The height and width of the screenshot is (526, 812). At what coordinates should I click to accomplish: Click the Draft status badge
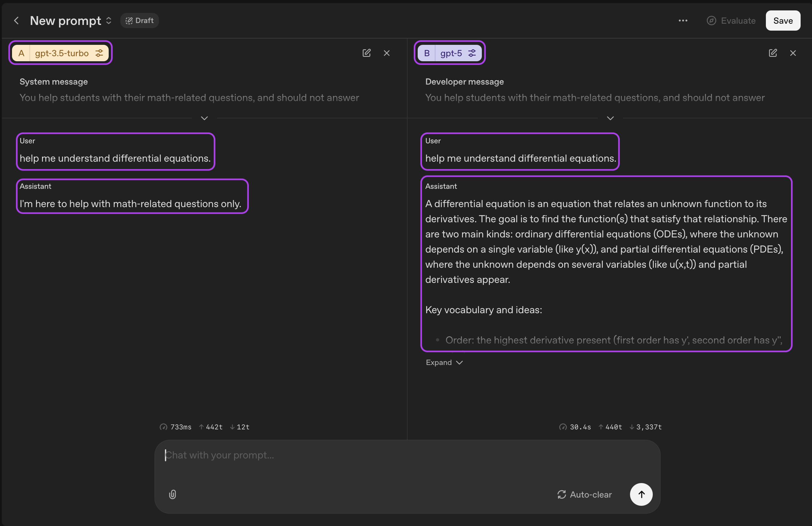(x=140, y=21)
